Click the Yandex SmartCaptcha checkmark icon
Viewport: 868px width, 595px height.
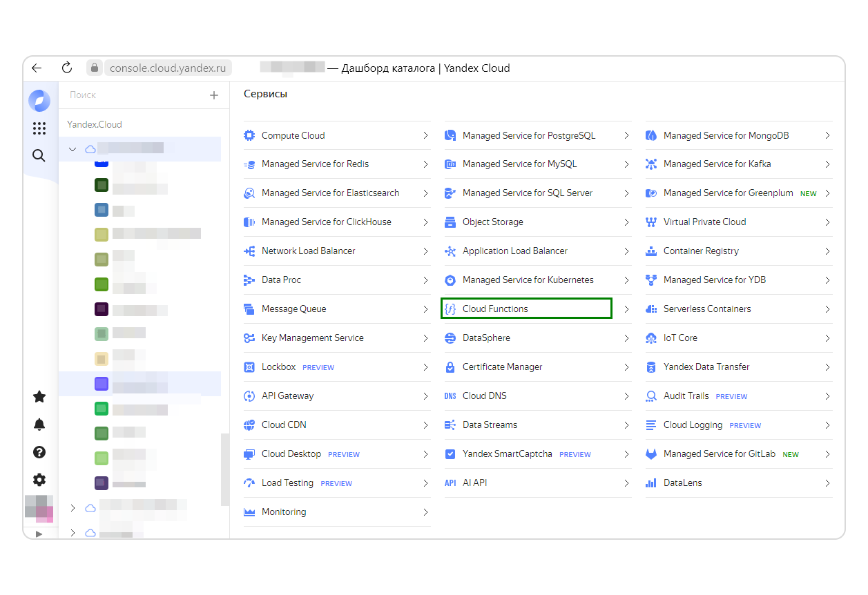coord(450,454)
